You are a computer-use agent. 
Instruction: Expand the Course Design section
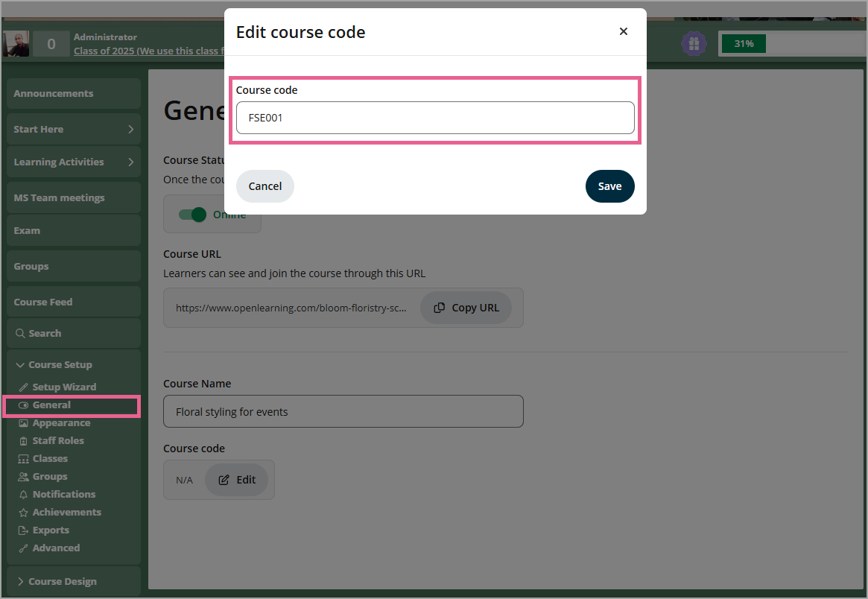(x=20, y=582)
